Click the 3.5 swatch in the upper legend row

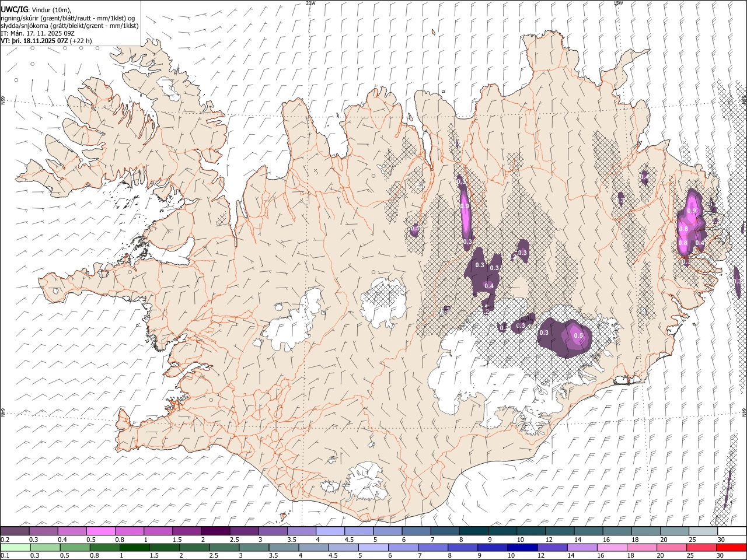[301, 531]
